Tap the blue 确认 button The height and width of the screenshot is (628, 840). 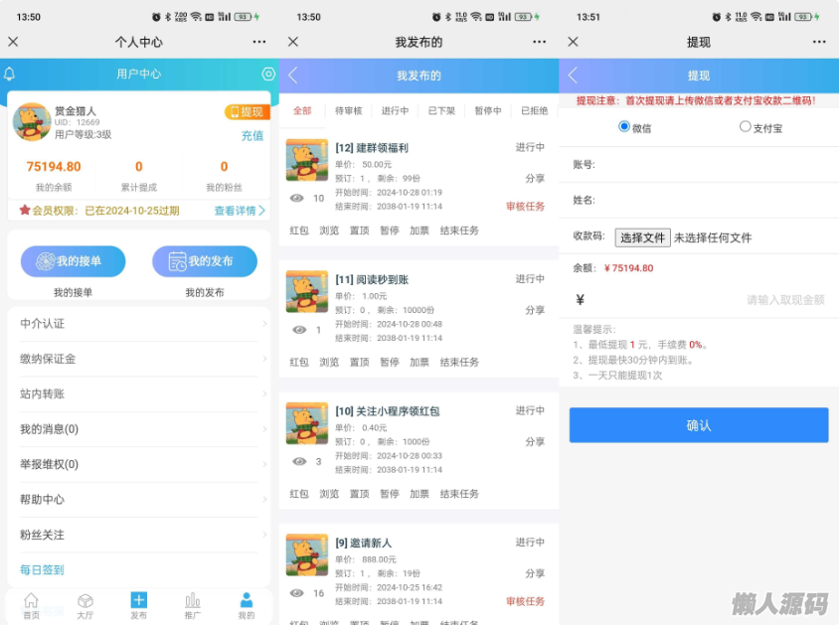click(x=699, y=425)
